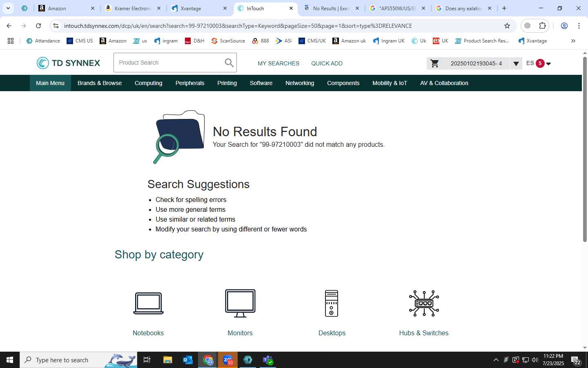This screenshot has height=368, width=588.
Task: Open Product Search Res... bookmark
Action: point(482,41)
